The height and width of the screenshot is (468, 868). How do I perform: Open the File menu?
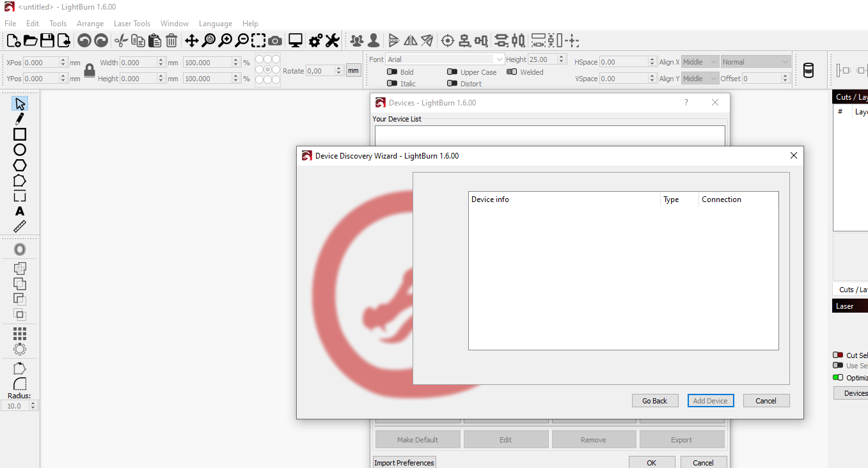[x=10, y=24]
